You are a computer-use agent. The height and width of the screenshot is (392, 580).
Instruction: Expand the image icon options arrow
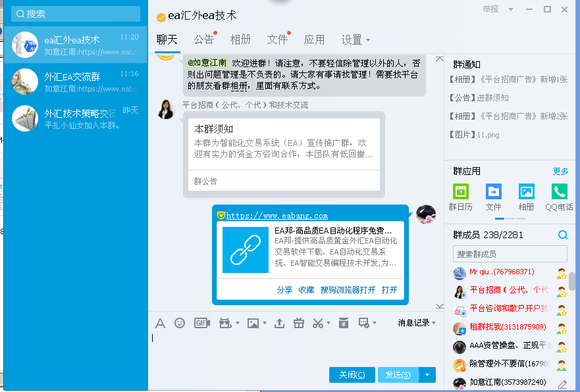(x=265, y=323)
